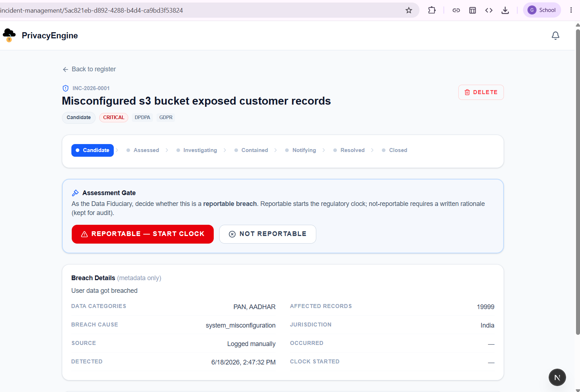Select the Contained workflow stage
Image resolution: width=580 pixels, height=392 pixels.
[x=251, y=150]
